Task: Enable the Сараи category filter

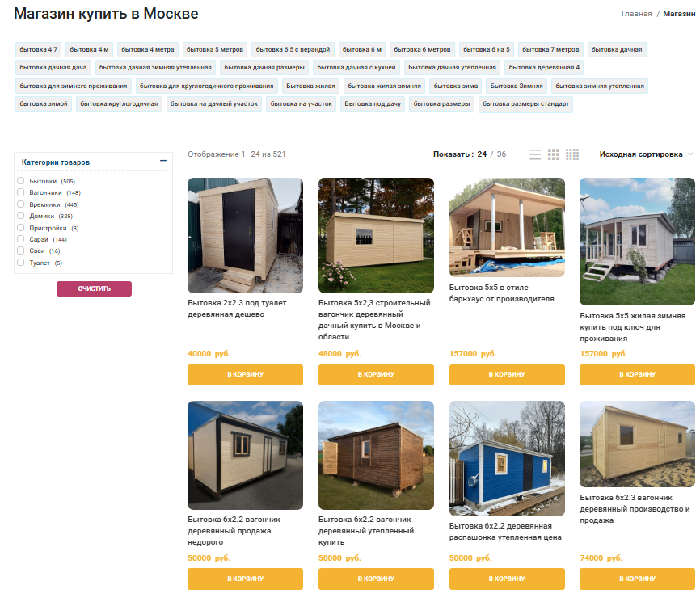Action: 20,239
